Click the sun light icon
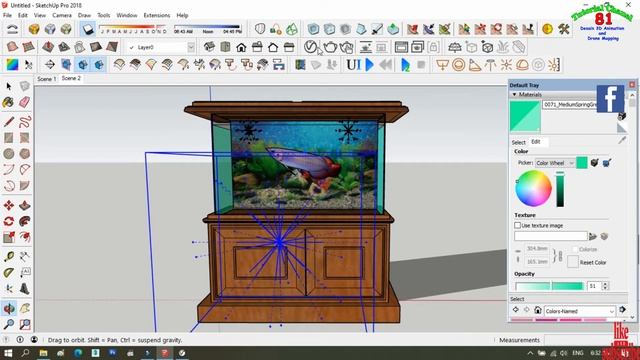The height and width of the screenshot is (360, 640). [507, 64]
